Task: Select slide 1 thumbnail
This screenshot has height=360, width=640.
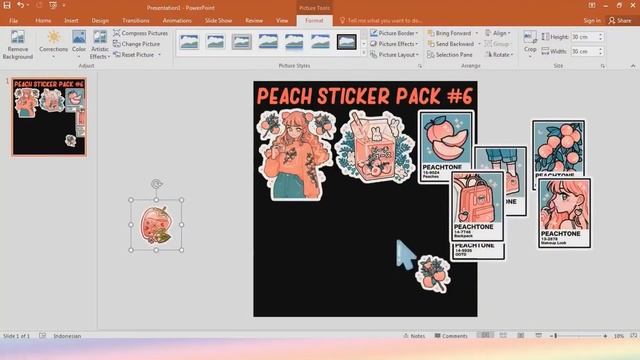Action: click(49, 117)
